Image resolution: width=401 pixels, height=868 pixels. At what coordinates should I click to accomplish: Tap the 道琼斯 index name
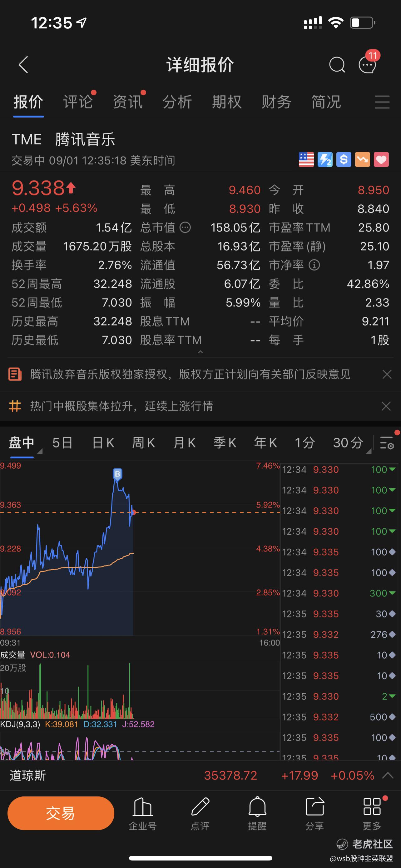coord(27,775)
